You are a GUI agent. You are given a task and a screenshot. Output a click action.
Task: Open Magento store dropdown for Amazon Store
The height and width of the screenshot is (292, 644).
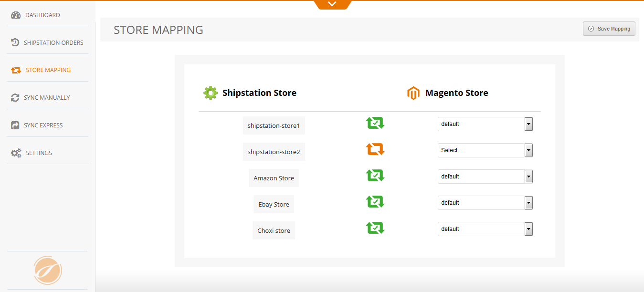click(485, 177)
